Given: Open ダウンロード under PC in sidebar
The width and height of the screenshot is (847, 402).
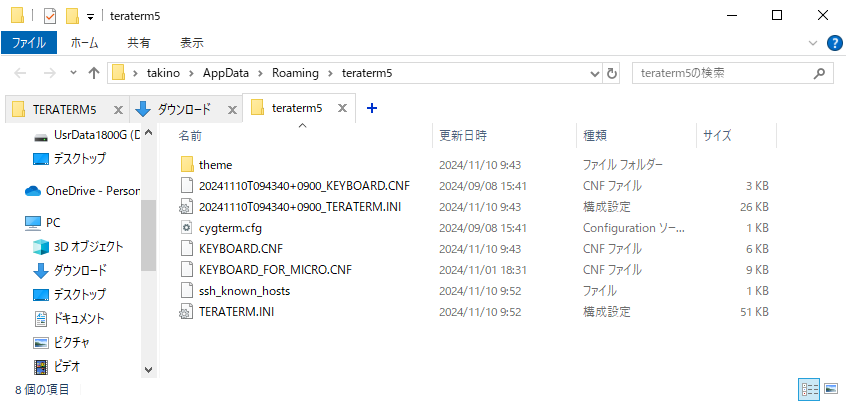Looking at the screenshot, I should click(70, 270).
